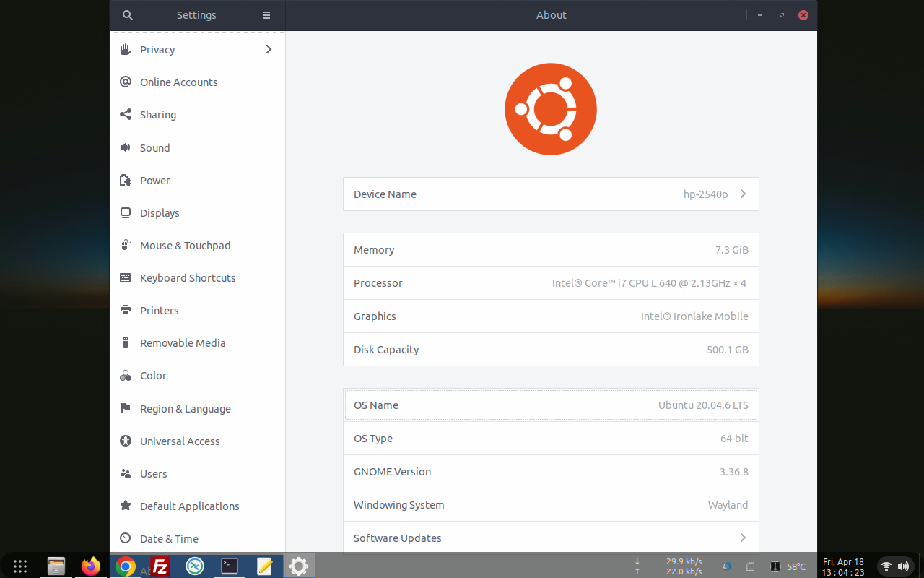This screenshot has height=578, width=924.
Task: Click the date and time clock in taskbar
Action: (x=842, y=567)
